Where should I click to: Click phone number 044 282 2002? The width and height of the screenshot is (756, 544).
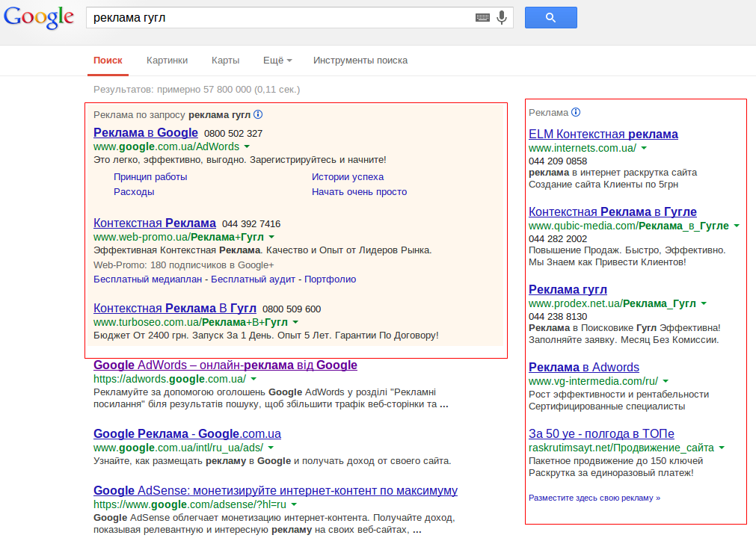[558, 238]
